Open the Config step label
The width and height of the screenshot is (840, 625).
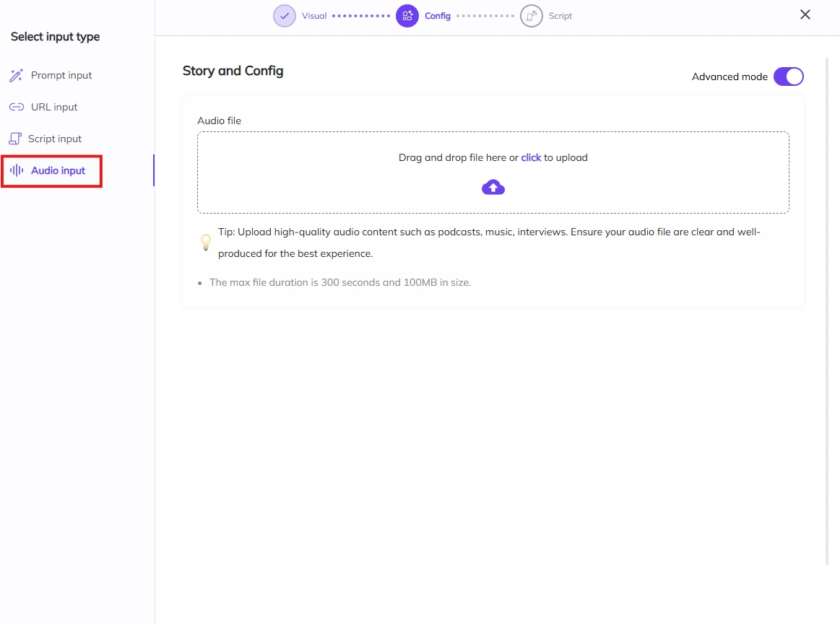point(438,16)
